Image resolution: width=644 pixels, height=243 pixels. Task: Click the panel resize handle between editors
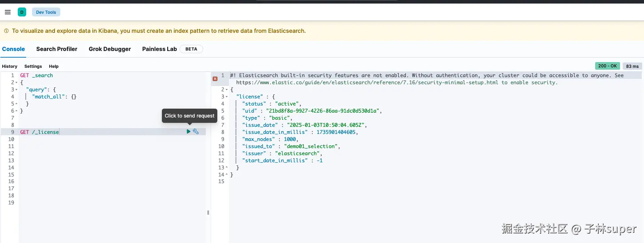pyautogui.click(x=208, y=213)
